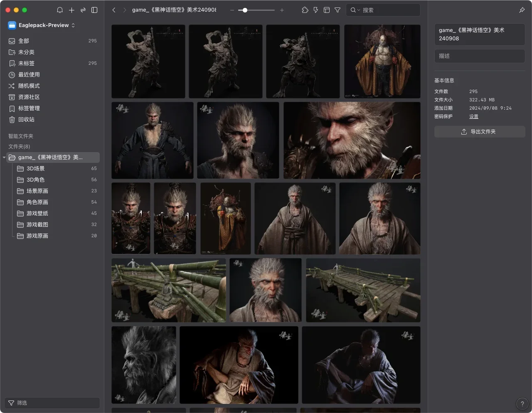Increase thumbnail size with plus icon
This screenshot has width=532, height=413.
[282, 10]
